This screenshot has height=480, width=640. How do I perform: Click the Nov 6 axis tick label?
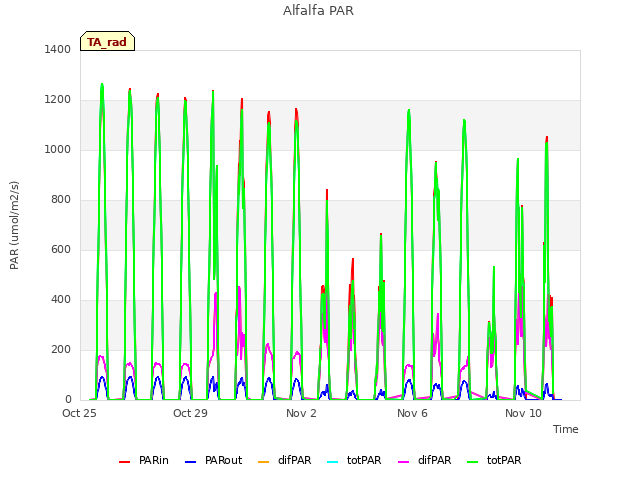(412, 413)
